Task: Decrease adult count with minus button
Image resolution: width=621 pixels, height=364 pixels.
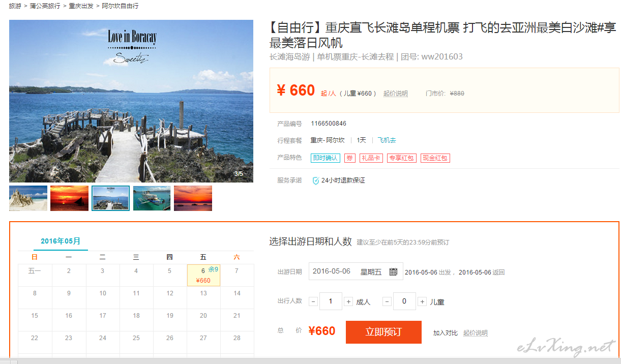Action: 313,301
